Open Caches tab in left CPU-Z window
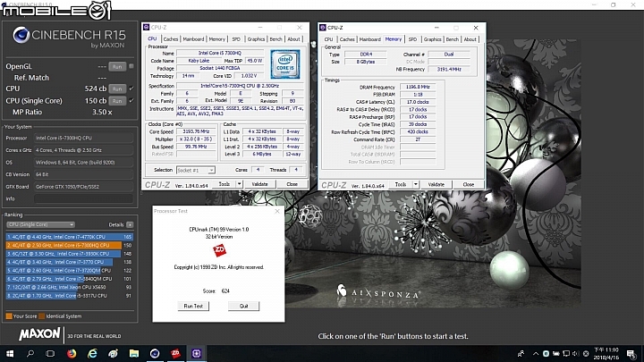This screenshot has width=644, height=362. [171, 39]
